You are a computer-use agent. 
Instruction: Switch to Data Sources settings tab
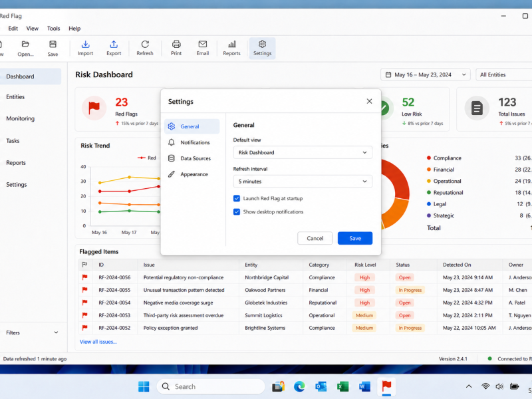[192, 158]
